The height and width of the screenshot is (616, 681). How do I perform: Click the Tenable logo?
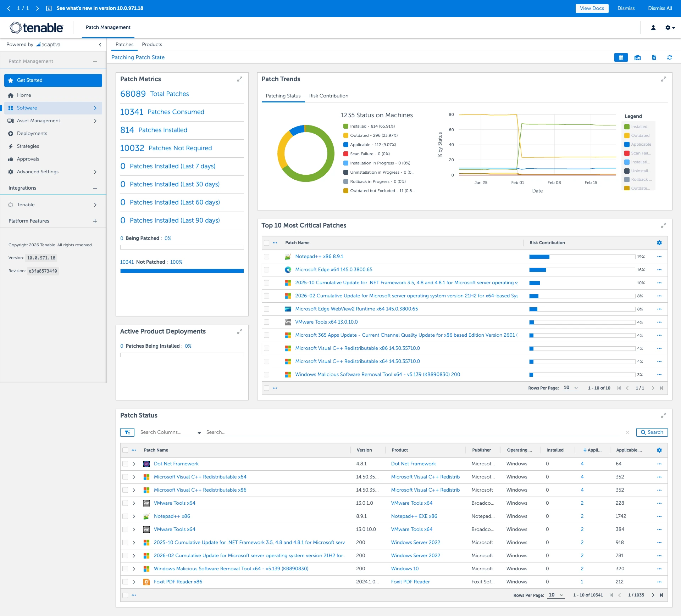[x=37, y=28]
